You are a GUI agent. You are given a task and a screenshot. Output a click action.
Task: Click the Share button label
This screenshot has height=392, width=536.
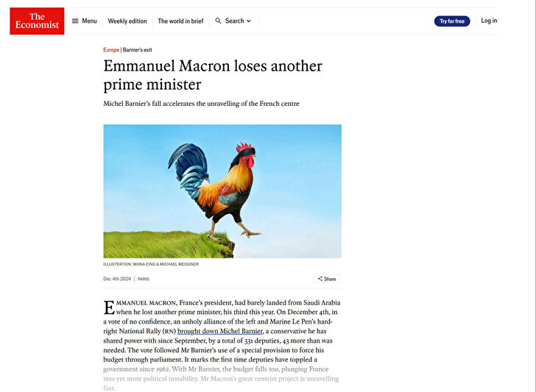click(330, 279)
